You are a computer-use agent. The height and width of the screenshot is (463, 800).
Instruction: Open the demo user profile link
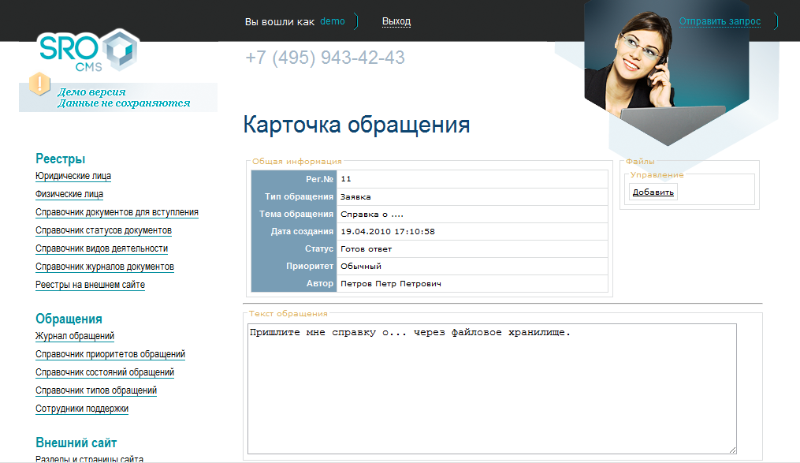(x=332, y=21)
